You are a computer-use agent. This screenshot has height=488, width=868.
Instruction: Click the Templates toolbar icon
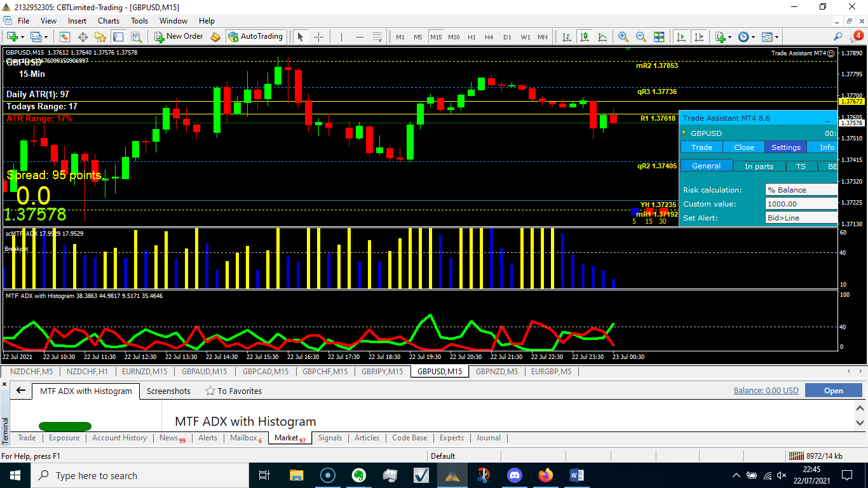click(x=766, y=37)
